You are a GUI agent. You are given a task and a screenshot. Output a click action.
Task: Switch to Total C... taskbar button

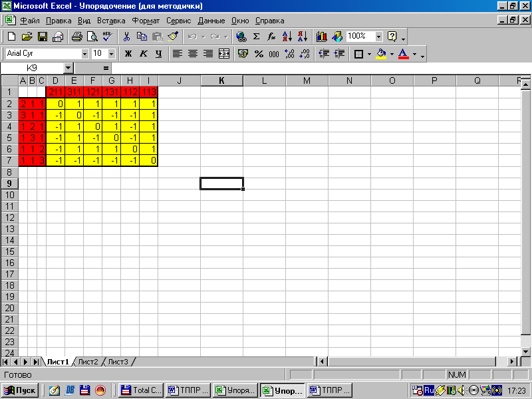coord(141,390)
